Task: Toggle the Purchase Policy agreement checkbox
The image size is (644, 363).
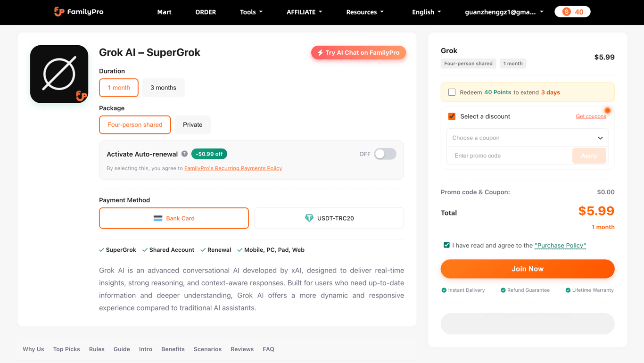Action: [446, 245]
